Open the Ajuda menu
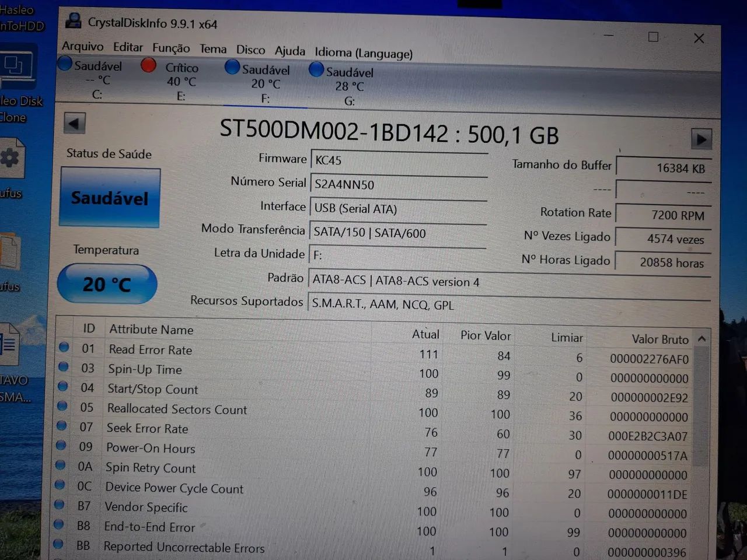Viewport: 747px width, 560px height. [x=290, y=51]
